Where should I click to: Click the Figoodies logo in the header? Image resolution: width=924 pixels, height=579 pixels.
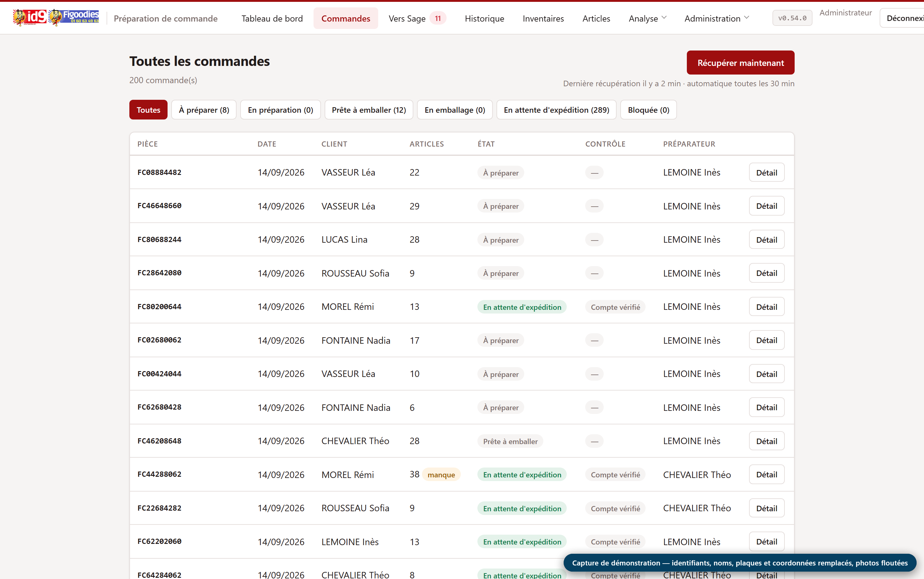coord(74,18)
